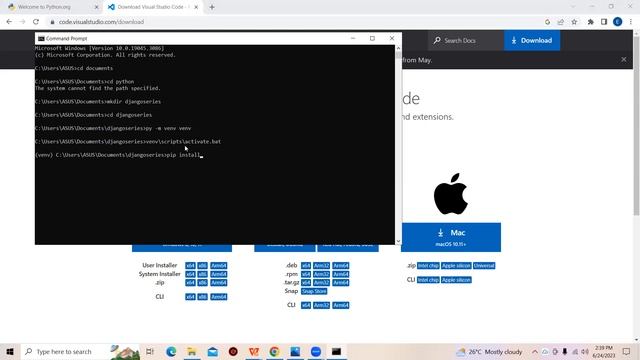Download Mac .zip Apple silicon
Image resolution: width=640 pixels, height=360 pixels.
point(456,266)
